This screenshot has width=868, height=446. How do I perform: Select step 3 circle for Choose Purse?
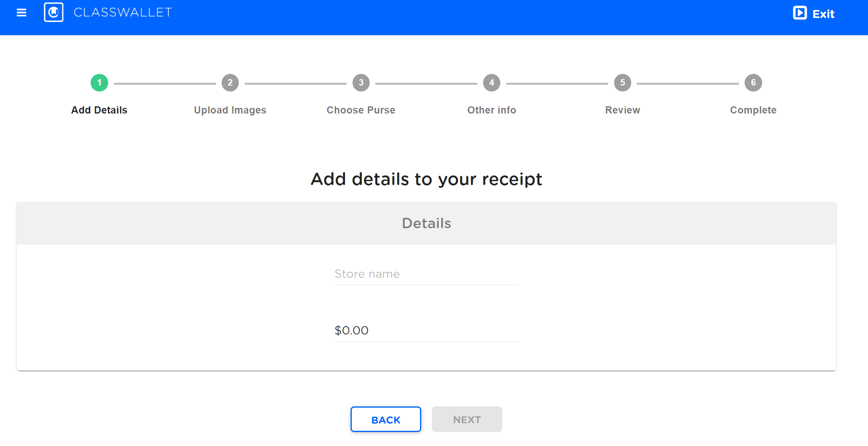coord(361,83)
